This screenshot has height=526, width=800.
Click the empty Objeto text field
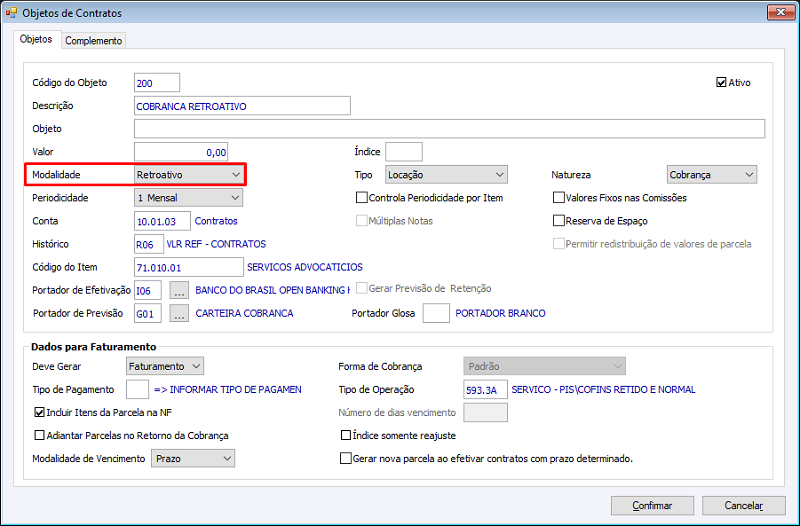click(x=449, y=129)
